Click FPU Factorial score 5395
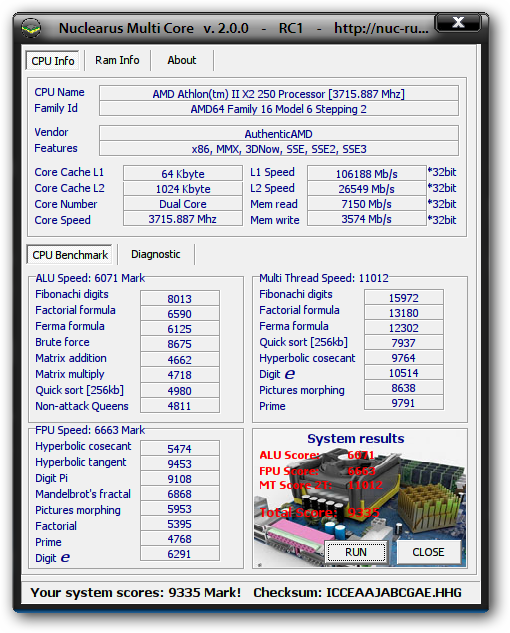Image resolution: width=510 pixels, height=633 pixels. [180, 524]
